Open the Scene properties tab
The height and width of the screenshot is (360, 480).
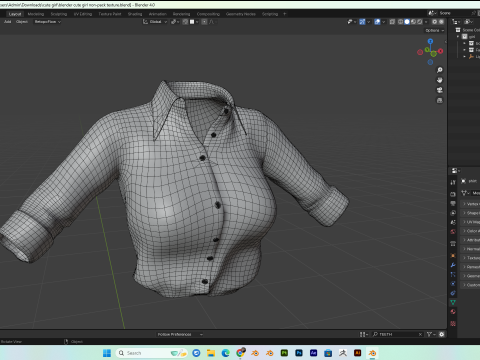[x=453, y=222]
